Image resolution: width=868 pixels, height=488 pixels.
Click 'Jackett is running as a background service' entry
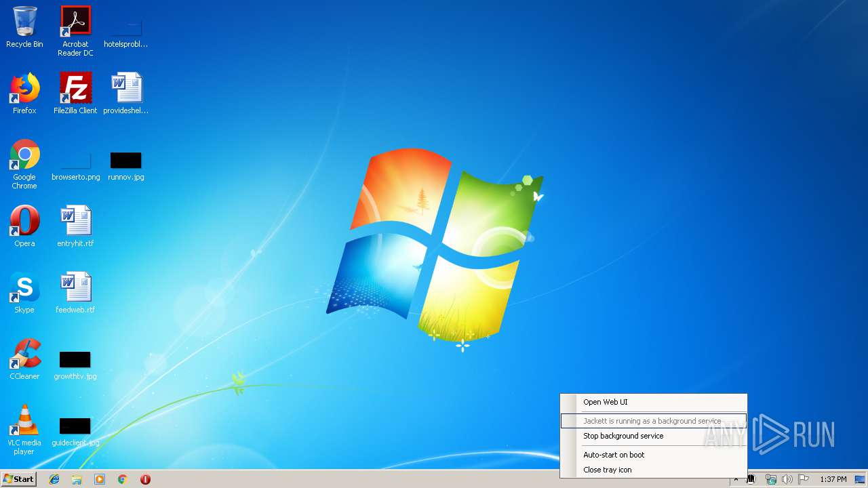click(654, 421)
